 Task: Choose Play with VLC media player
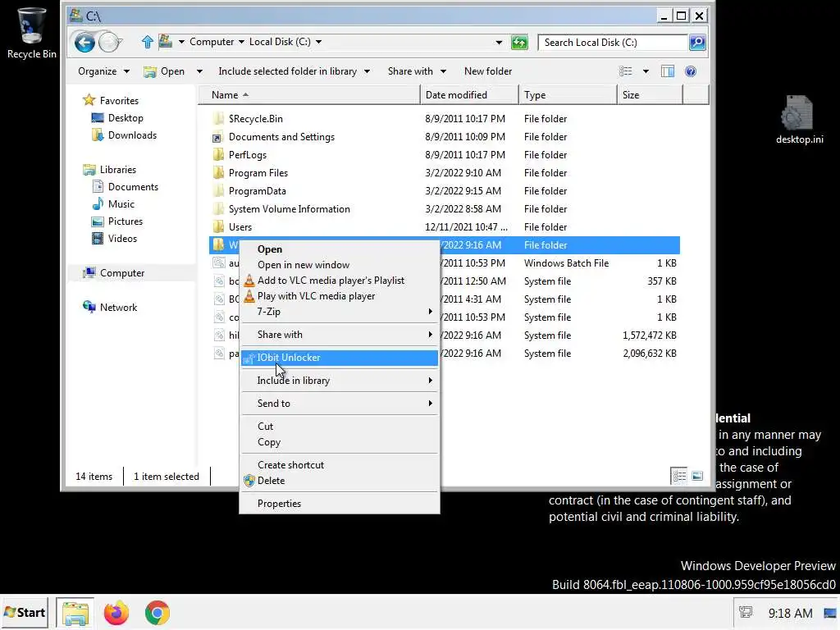coord(340,295)
